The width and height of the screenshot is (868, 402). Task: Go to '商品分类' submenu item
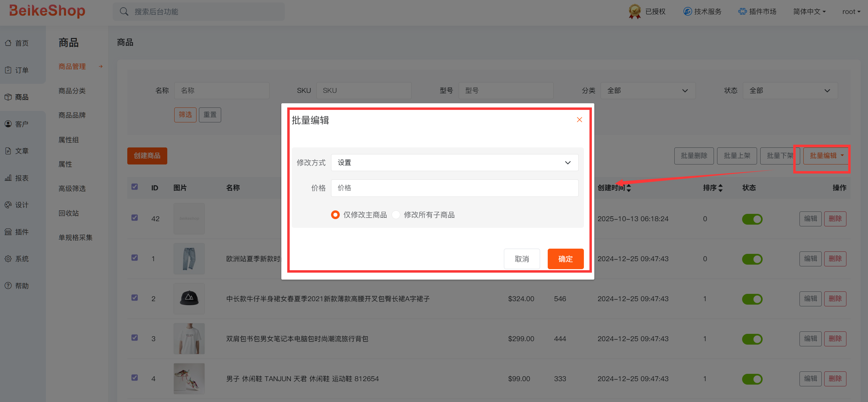click(x=72, y=91)
